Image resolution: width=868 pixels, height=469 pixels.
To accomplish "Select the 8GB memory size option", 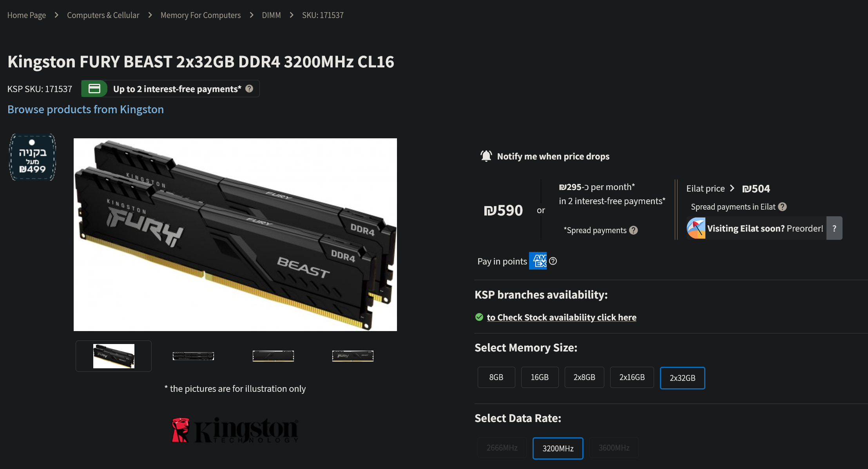I will coord(496,377).
